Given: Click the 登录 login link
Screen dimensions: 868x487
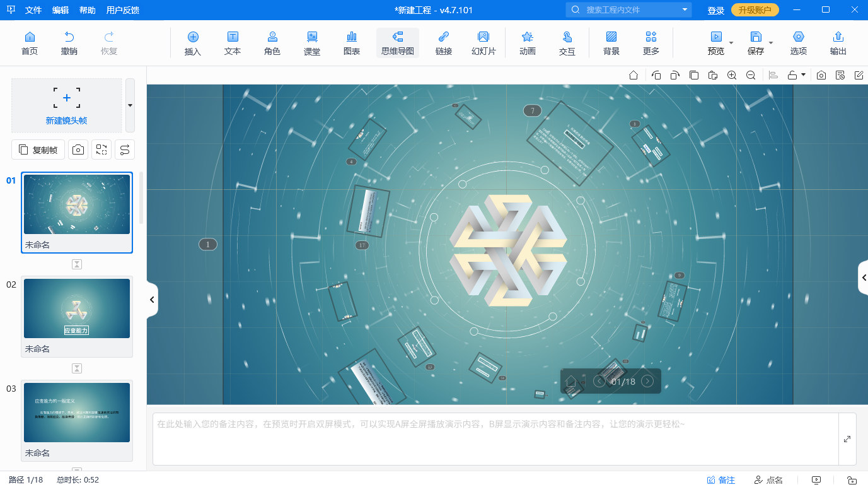Looking at the screenshot, I should (x=716, y=10).
